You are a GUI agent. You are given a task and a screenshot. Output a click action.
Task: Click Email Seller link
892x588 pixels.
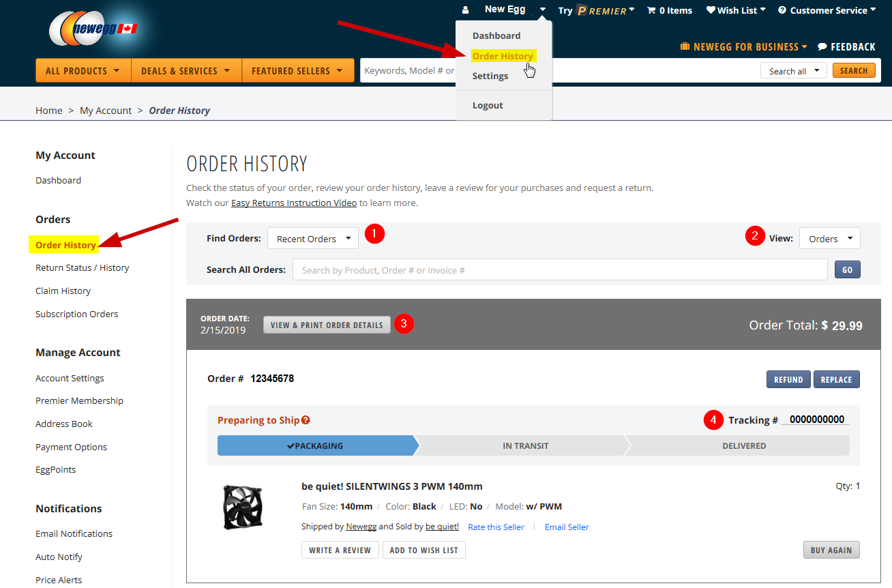(567, 527)
